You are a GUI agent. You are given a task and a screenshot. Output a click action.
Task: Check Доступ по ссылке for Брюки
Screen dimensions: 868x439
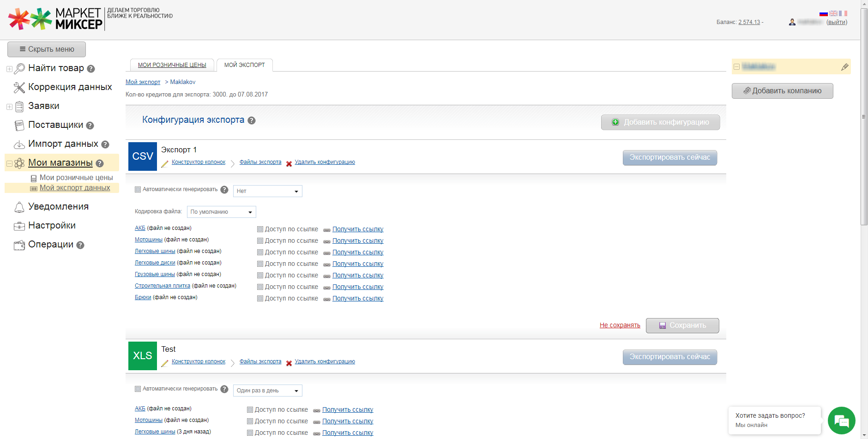[x=260, y=299]
